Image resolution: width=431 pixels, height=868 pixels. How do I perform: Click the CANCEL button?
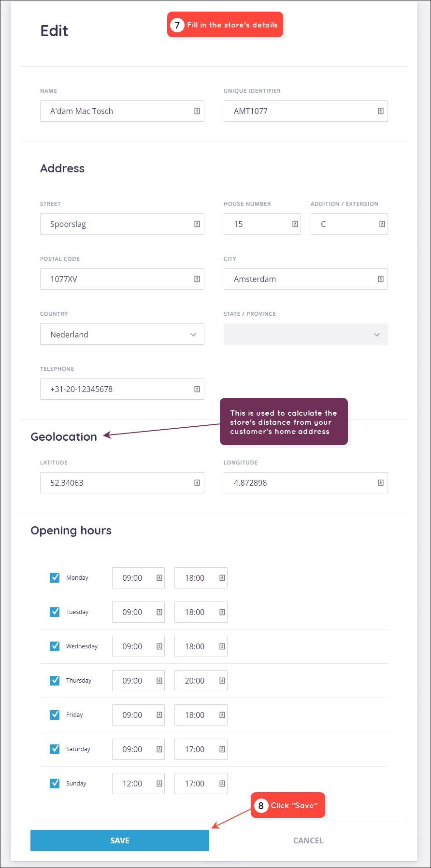(x=308, y=840)
